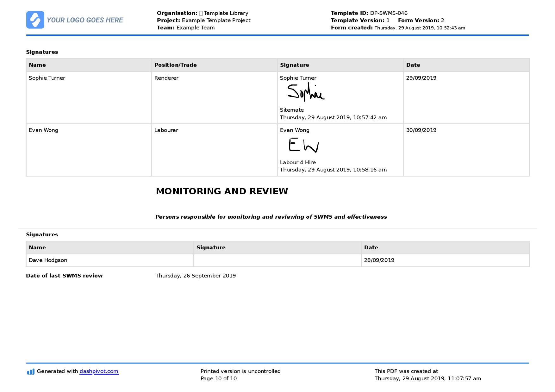The width and height of the screenshot is (555, 392).
Task: Click the 30/09/2019 date cell
Action: click(466, 150)
